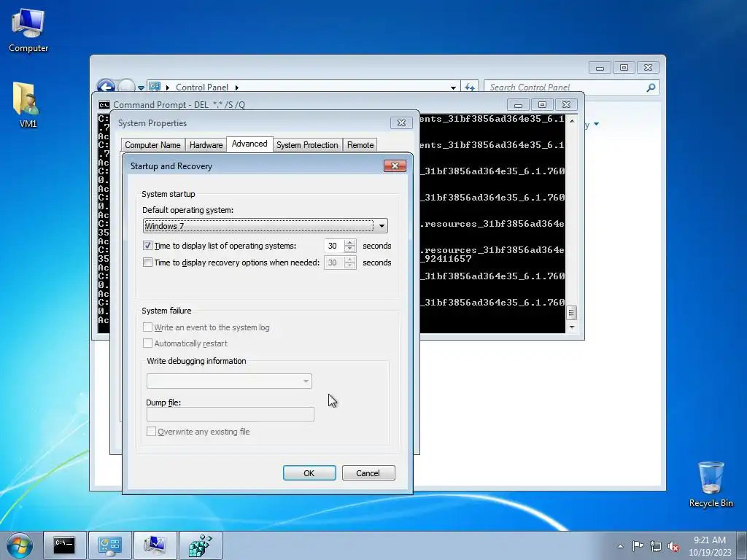The width and height of the screenshot is (747, 560).
Task: Toggle the Automatically restart checkbox
Action: [147, 343]
